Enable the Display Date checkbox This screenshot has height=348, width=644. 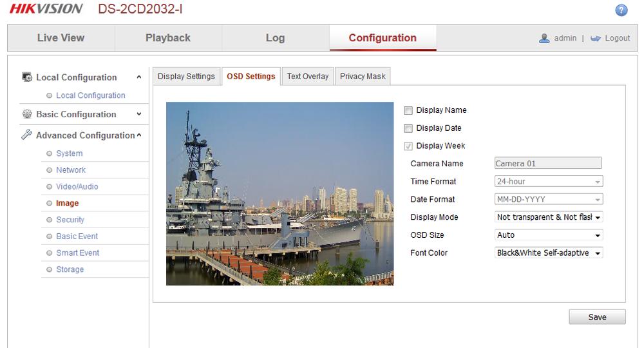(x=408, y=129)
